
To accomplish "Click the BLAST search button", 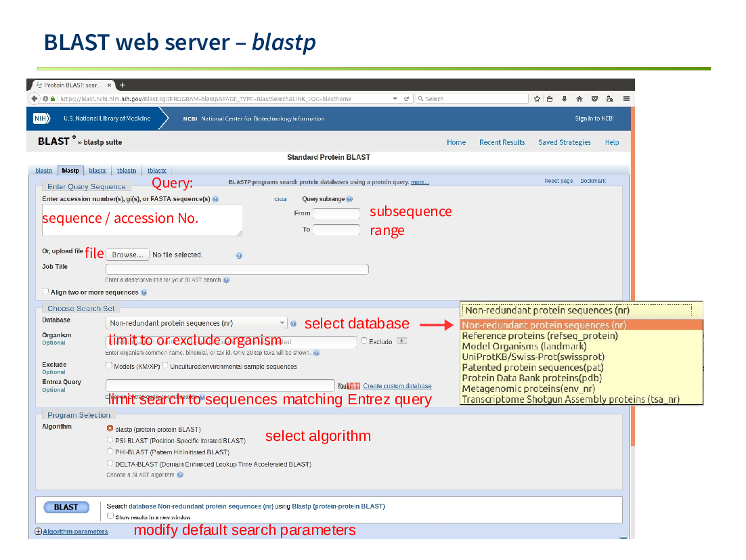I will (x=66, y=507).
